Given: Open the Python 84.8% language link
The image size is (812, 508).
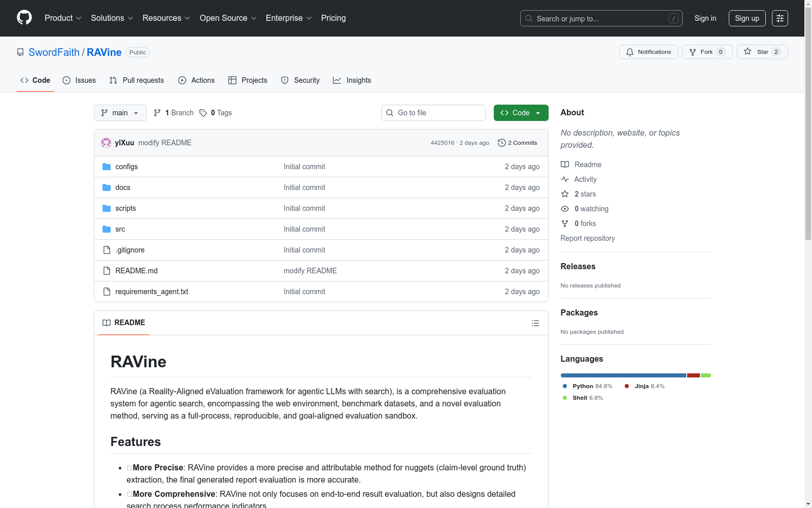Looking at the screenshot, I should (x=587, y=386).
